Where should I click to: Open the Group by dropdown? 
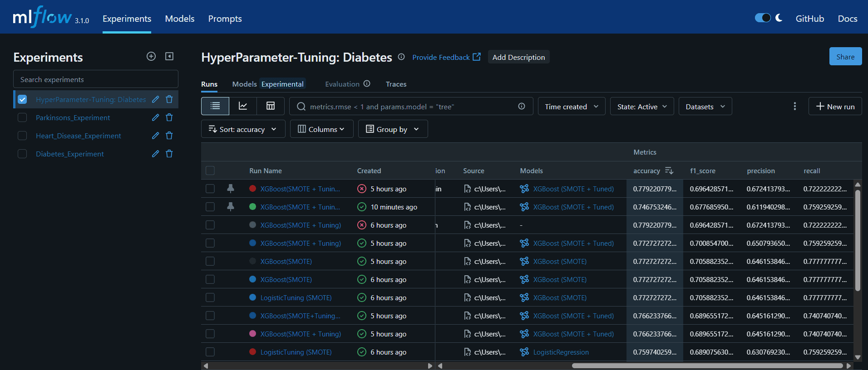coord(393,129)
